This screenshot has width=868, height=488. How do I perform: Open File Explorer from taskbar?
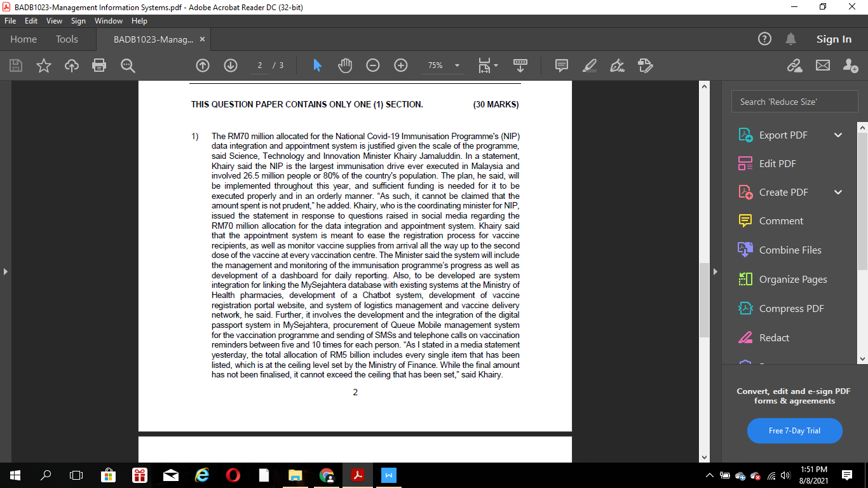tap(295, 475)
